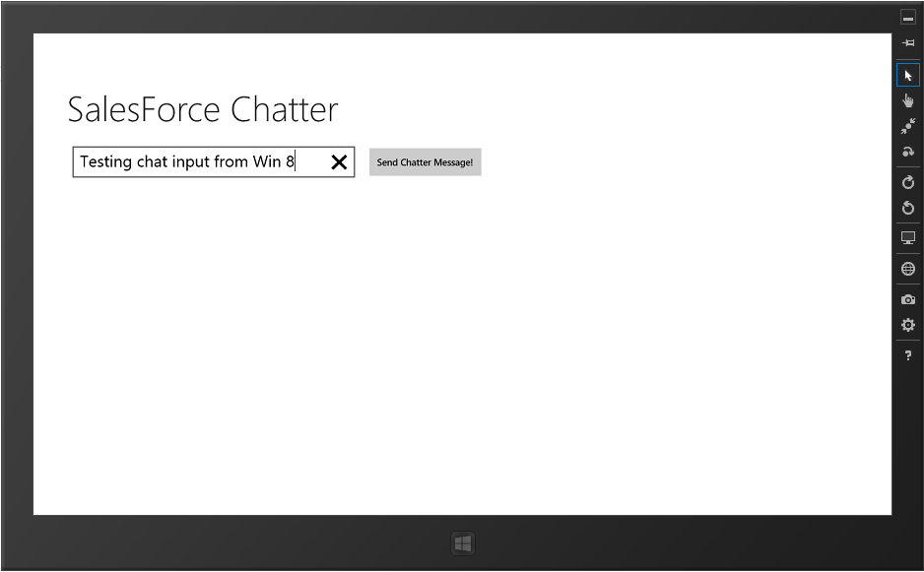Open set location globe icon
This screenshot has width=924, height=572.
tap(908, 269)
